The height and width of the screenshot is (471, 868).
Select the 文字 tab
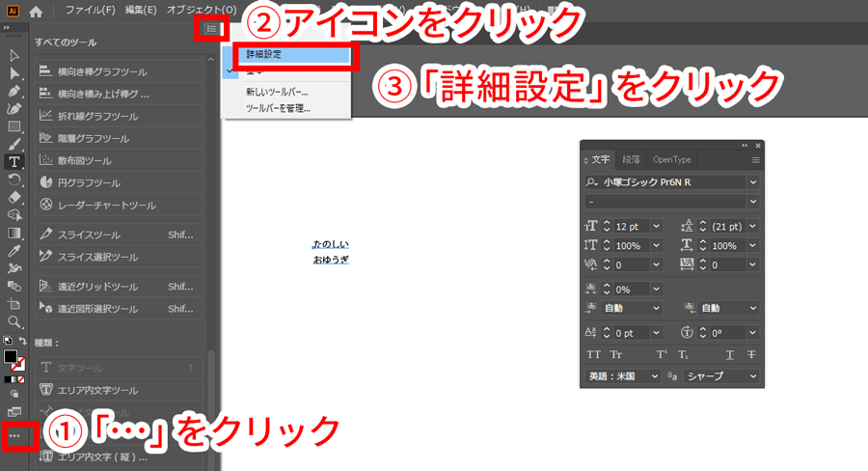pos(600,159)
